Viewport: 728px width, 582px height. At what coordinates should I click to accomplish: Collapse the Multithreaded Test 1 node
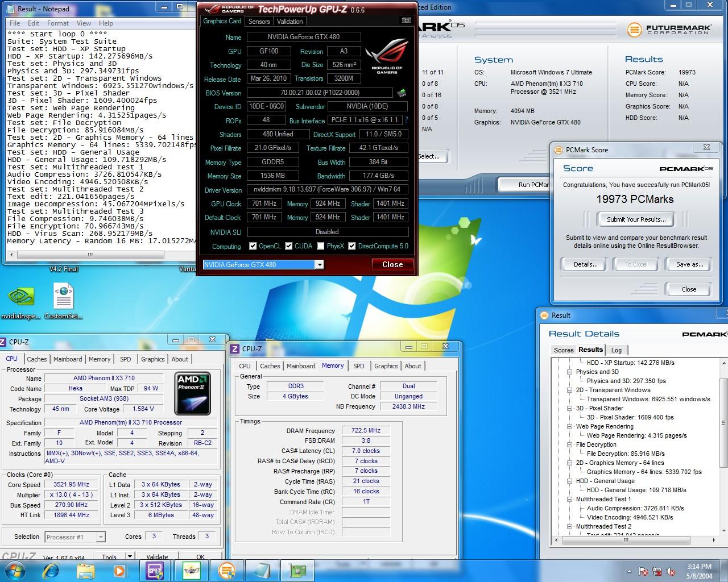(x=570, y=499)
